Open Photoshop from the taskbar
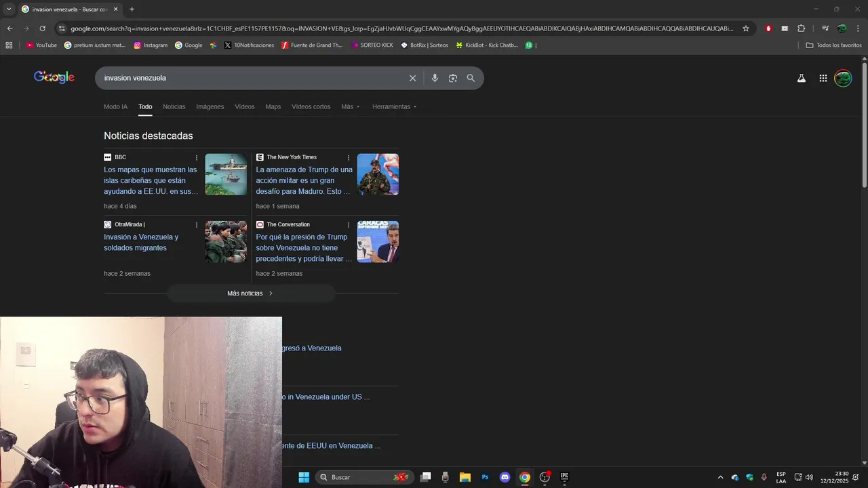Image resolution: width=868 pixels, height=488 pixels. [x=485, y=477]
